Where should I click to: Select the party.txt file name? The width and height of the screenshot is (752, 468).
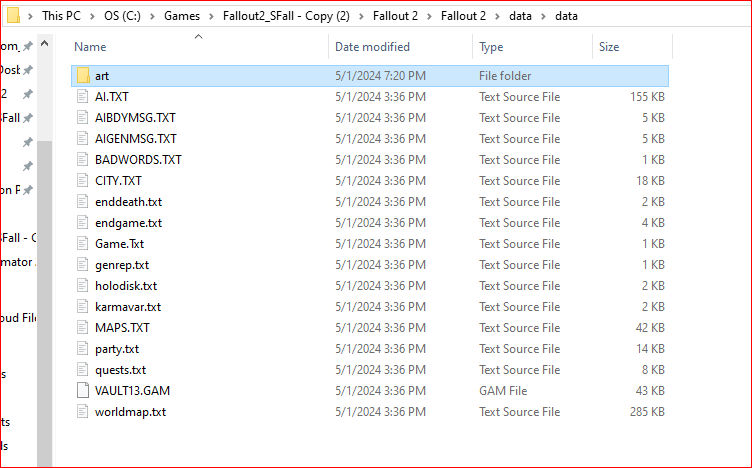coord(117,349)
